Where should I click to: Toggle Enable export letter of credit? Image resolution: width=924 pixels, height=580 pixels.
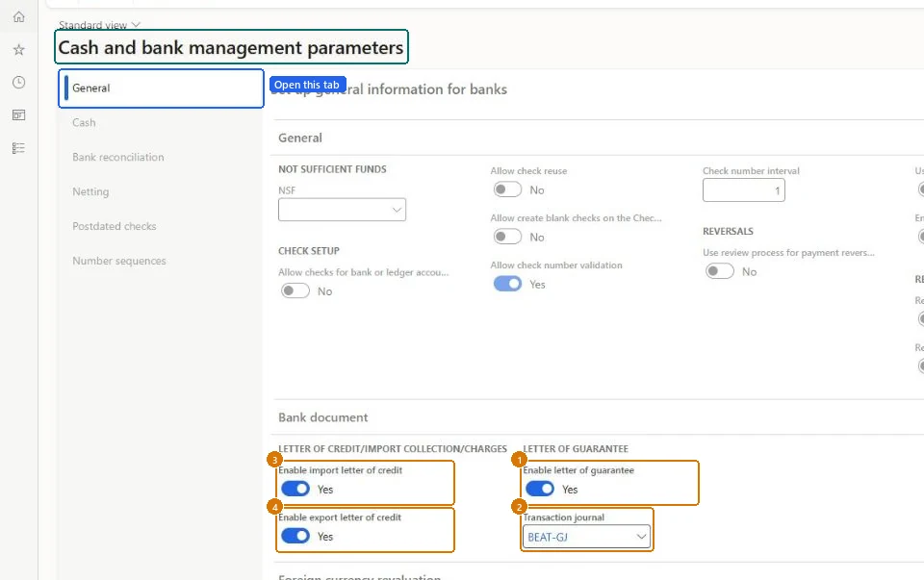pyautogui.click(x=295, y=536)
